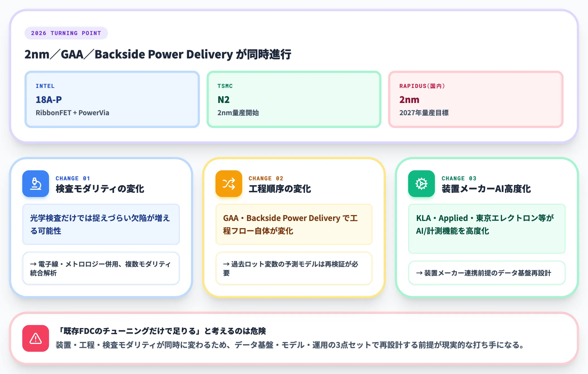Open the TSMC N2 card

pyautogui.click(x=294, y=99)
